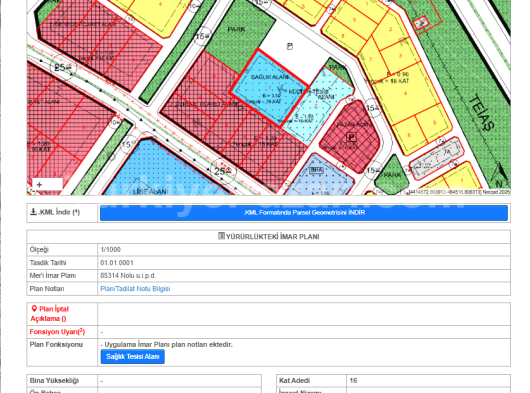Click the Fonsiyon Uyarı red label
The image size is (530, 393).
click(x=57, y=332)
